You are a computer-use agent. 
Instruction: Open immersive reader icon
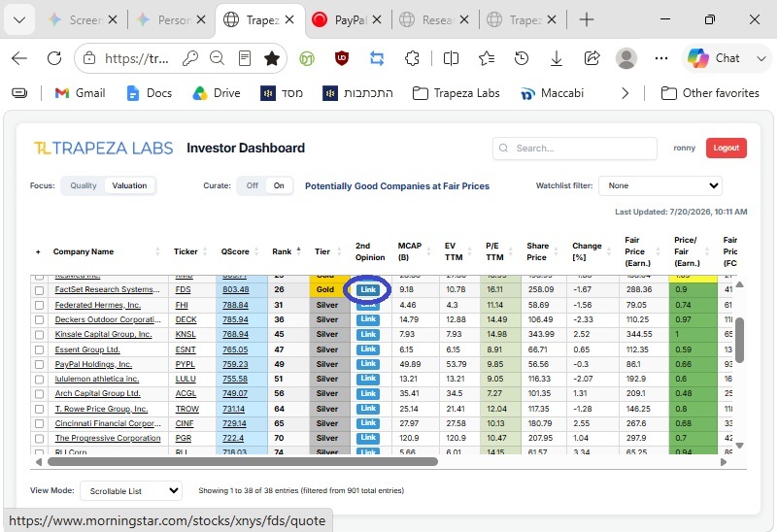[x=245, y=58]
